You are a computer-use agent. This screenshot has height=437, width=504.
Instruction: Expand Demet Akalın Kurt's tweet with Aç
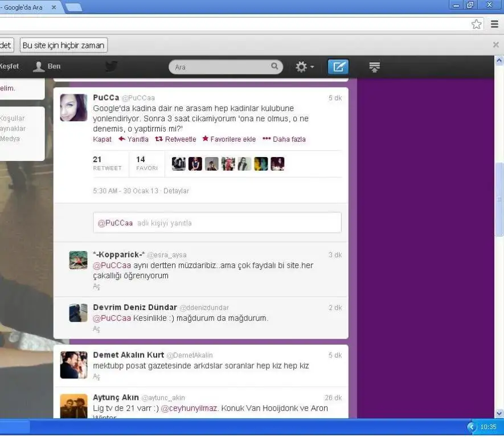96,376
